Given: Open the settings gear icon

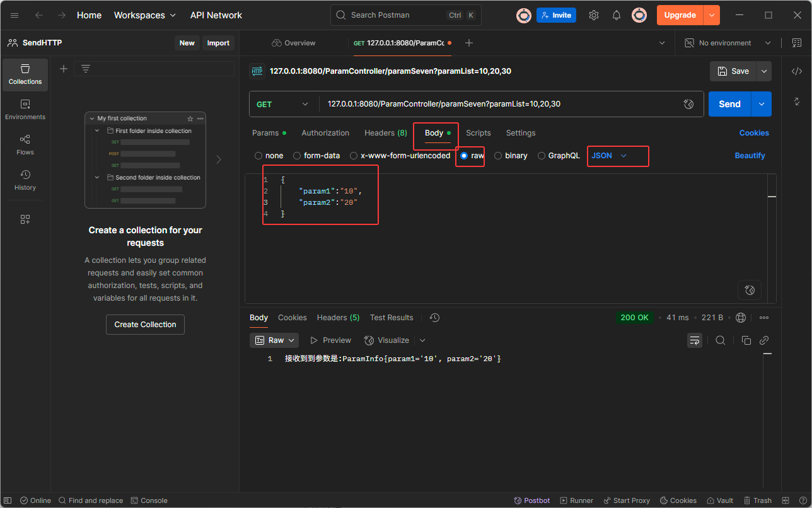Looking at the screenshot, I should [594, 15].
